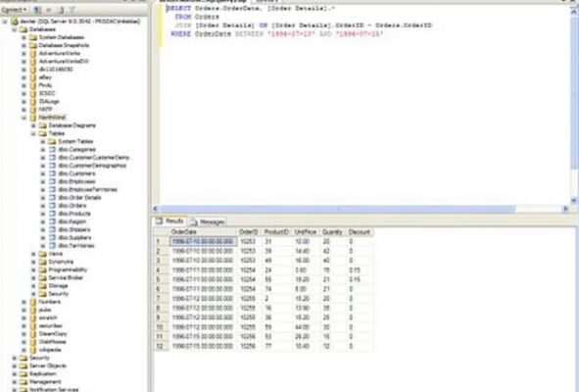This screenshot has height=392, width=579.
Task: Select the dbo.Products table icon
Action: click(x=53, y=214)
